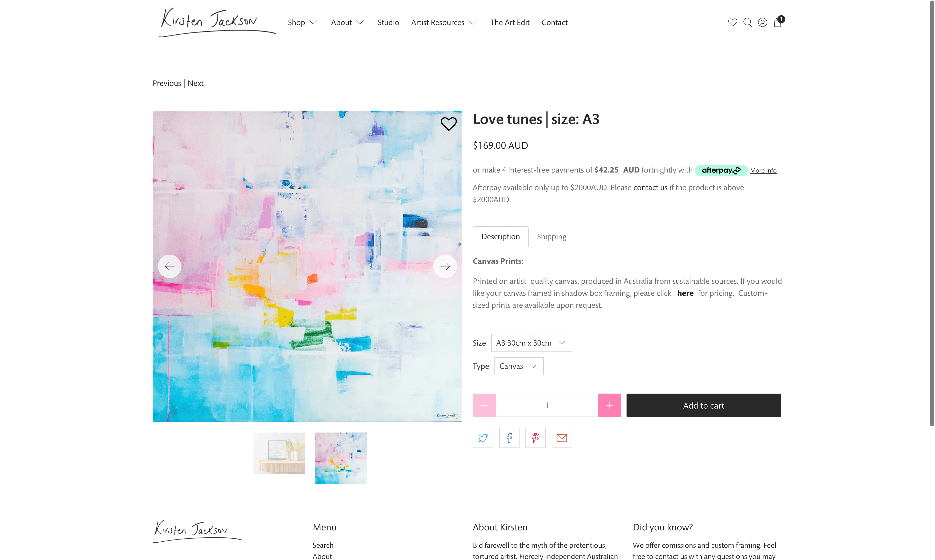Toggle wishlist heart on product image
935x560 pixels.
click(449, 124)
